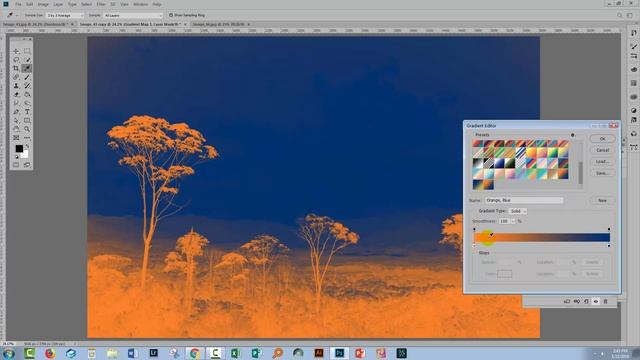Select the Horizontal Type tool
The width and height of the screenshot is (640, 360).
point(27,111)
